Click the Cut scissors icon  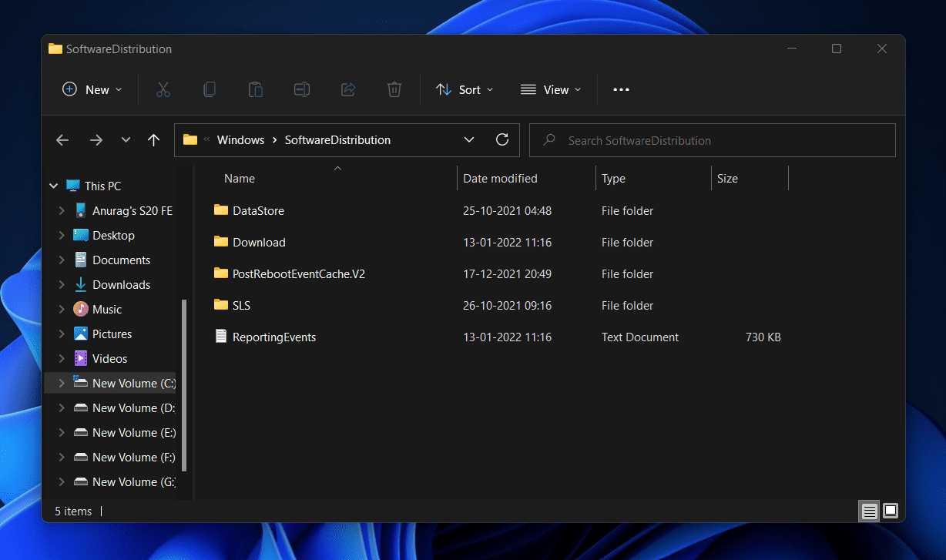(x=163, y=89)
